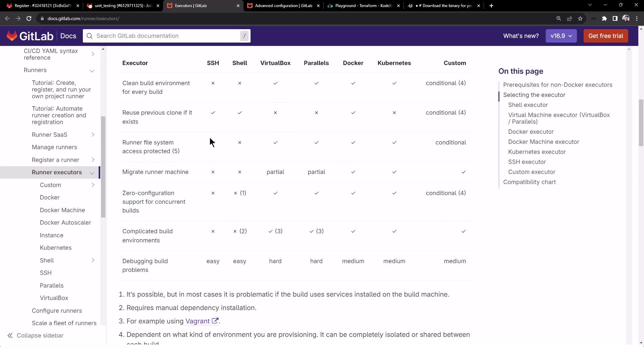Switch to unit_testing job tab

[x=123, y=6]
